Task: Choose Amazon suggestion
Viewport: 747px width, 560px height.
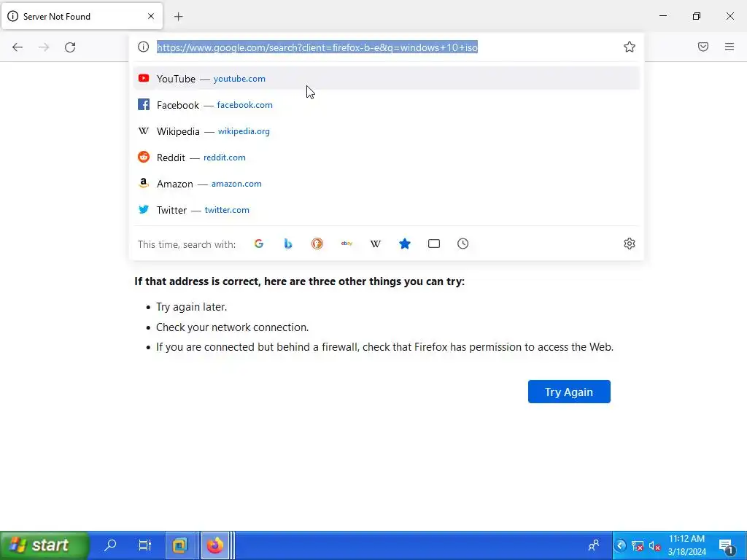Action: 387,183
